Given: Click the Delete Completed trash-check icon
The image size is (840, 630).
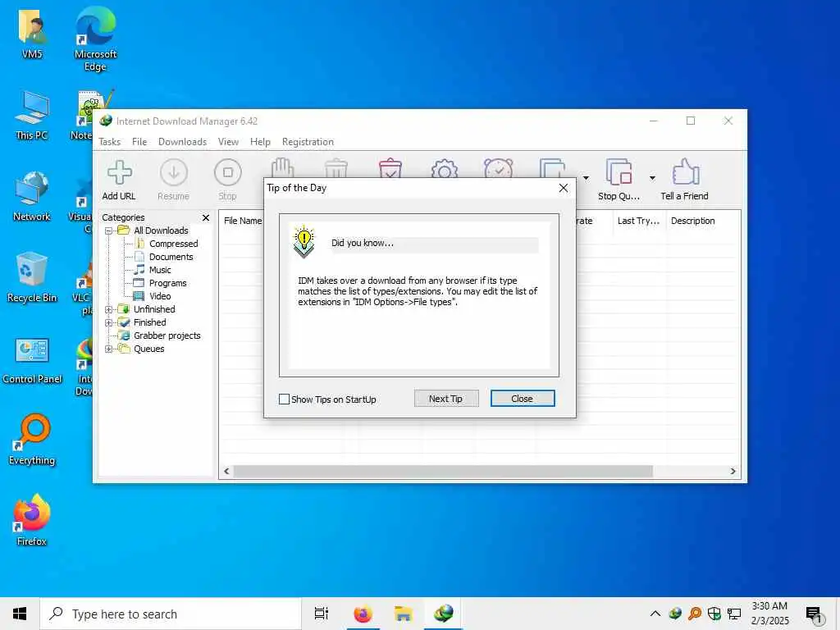Looking at the screenshot, I should coord(390,168).
